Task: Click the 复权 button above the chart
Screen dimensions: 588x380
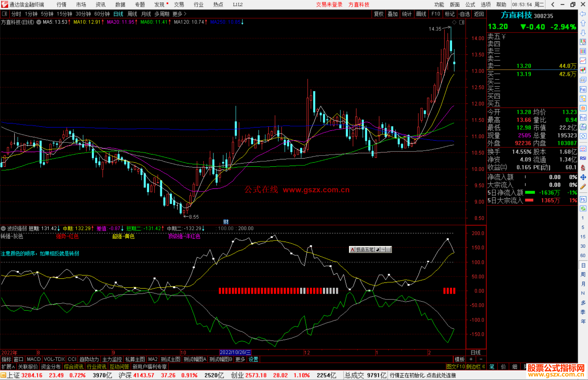Action: [378, 14]
